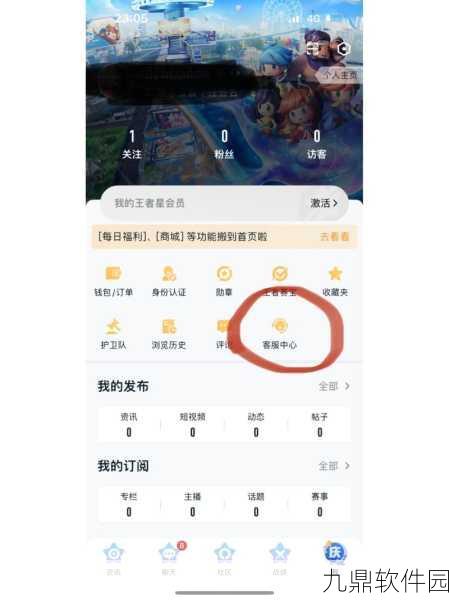
Task: Switch to the 聊天 chat tab with badge
Action: click(x=170, y=558)
